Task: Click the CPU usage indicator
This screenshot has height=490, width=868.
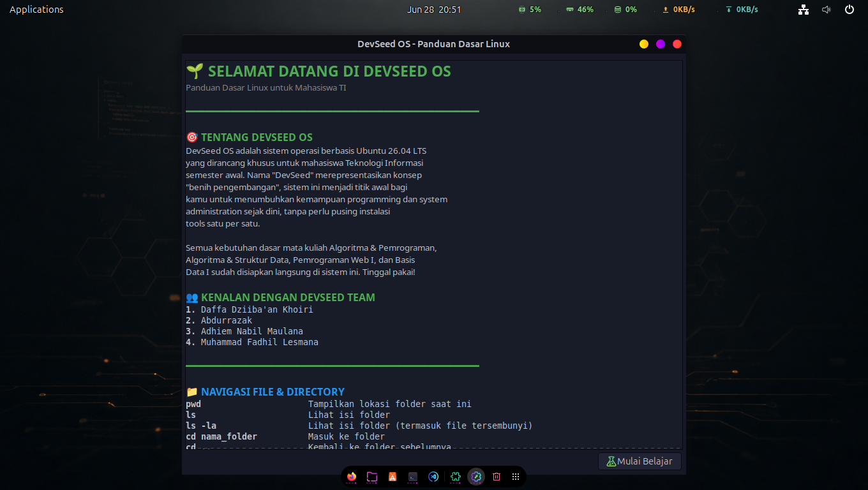Action: click(x=530, y=10)
